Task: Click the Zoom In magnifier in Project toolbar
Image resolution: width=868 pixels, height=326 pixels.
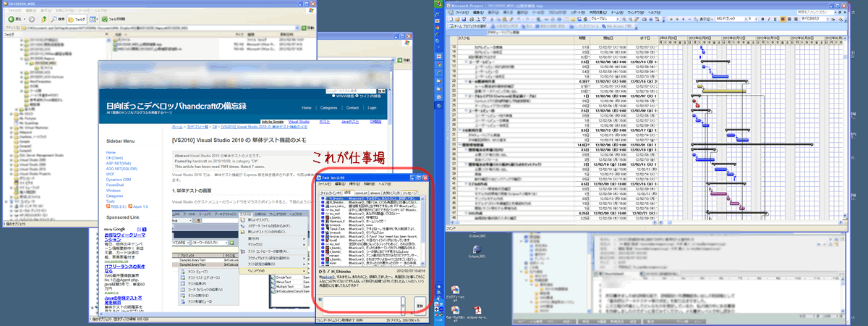Action: 624,19
